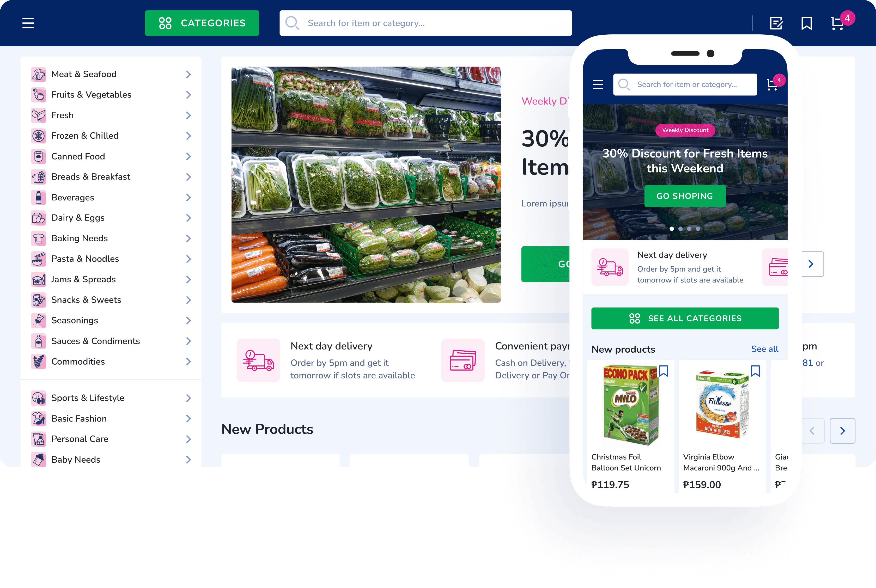The height and width of the screenshot is (588, 876).
Task: Click the bookmark/saved items icon
Action: pos(806,22)
